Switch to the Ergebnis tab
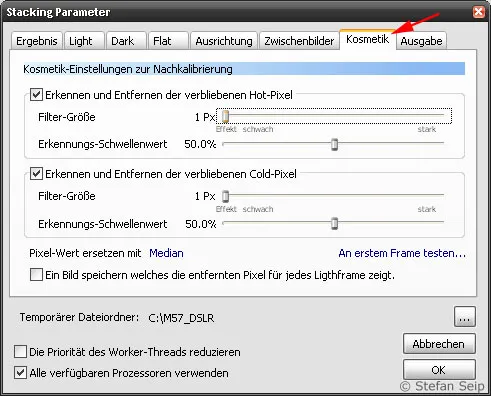This screenshot has width=491, height=396. tap(37, 41)
